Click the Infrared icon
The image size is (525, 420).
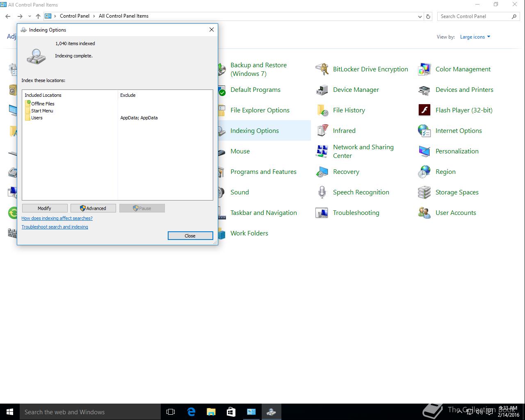322,131
